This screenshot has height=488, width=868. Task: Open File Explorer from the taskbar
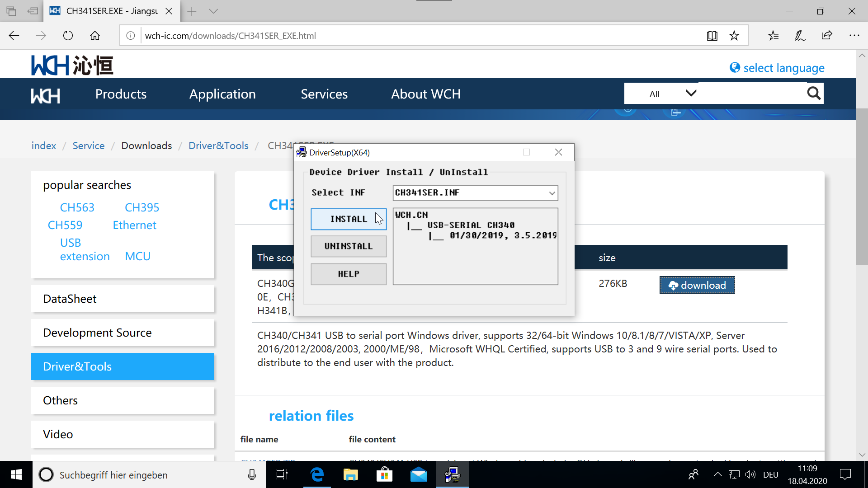(351, 474)
